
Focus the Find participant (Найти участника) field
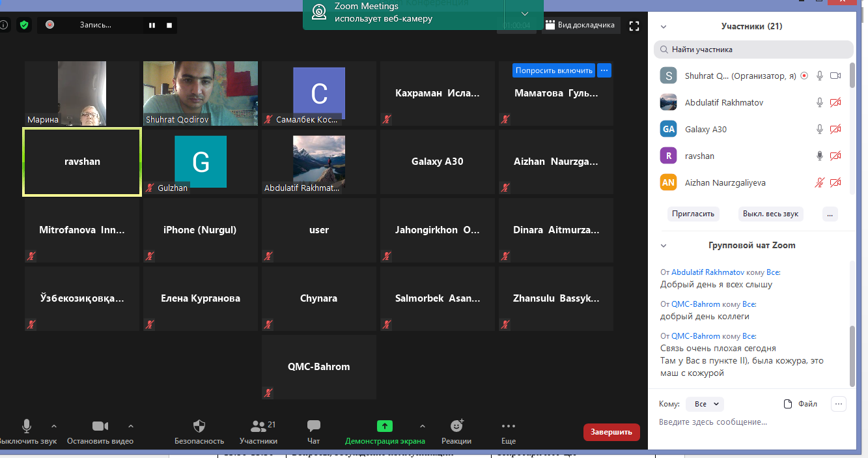(753, 50)
